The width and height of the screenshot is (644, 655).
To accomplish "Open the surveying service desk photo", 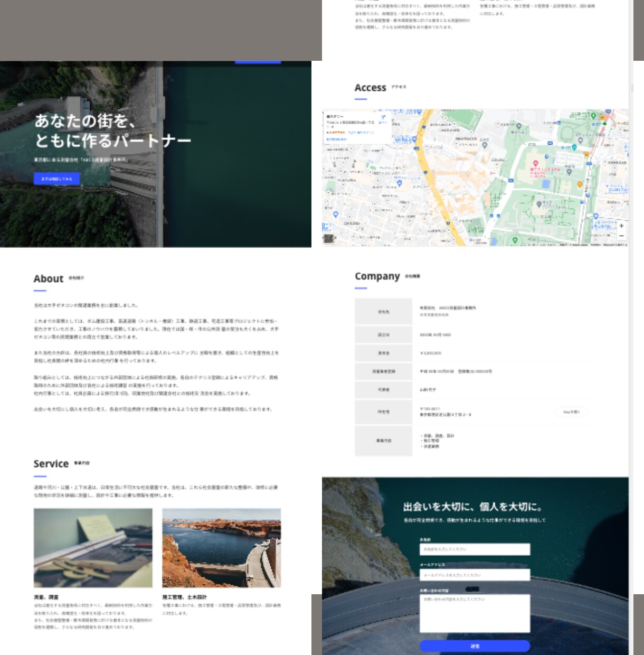I will [x=93, y=548].
